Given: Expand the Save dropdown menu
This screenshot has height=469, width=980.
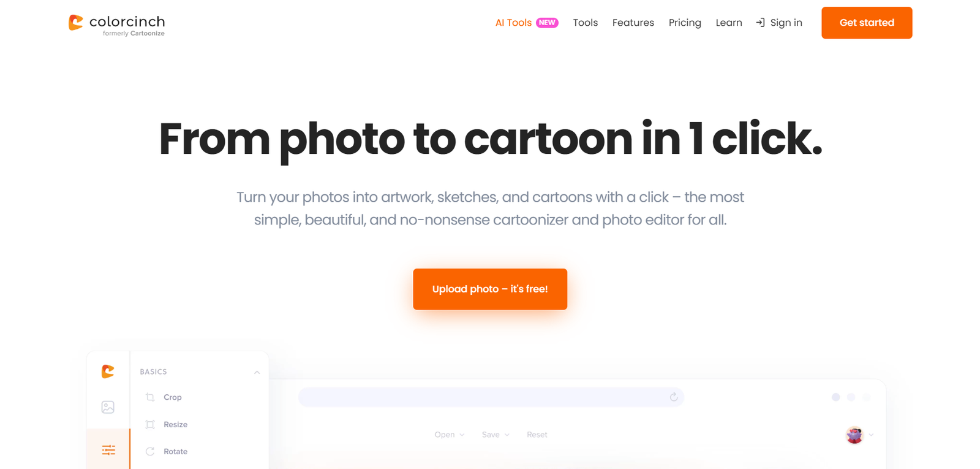Looking at the screenshot, I should (x=495, y=435).
